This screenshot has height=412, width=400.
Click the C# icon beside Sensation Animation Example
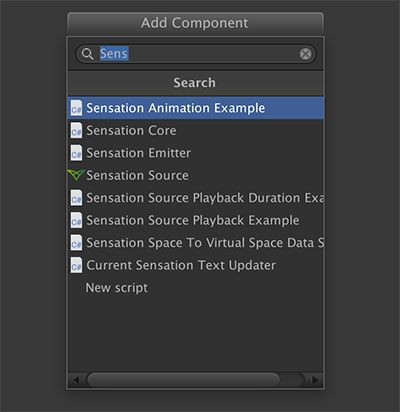click(76, 108)
